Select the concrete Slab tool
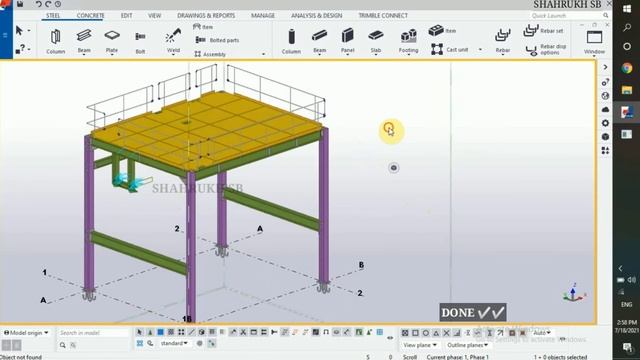Image resolution: width=640 pixels, height=360 pixels. point(376,41)
